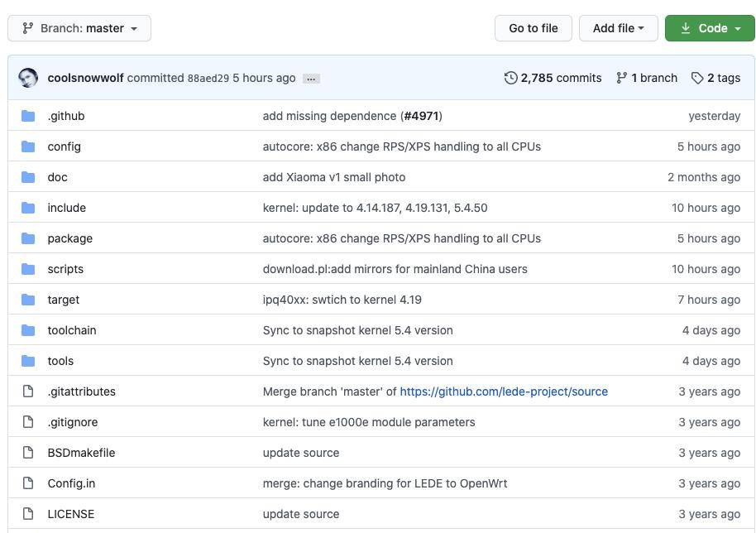Viewport: 756px width, 533px height.
Task: Open the Config.in file
Action: (x=71, y=483)
